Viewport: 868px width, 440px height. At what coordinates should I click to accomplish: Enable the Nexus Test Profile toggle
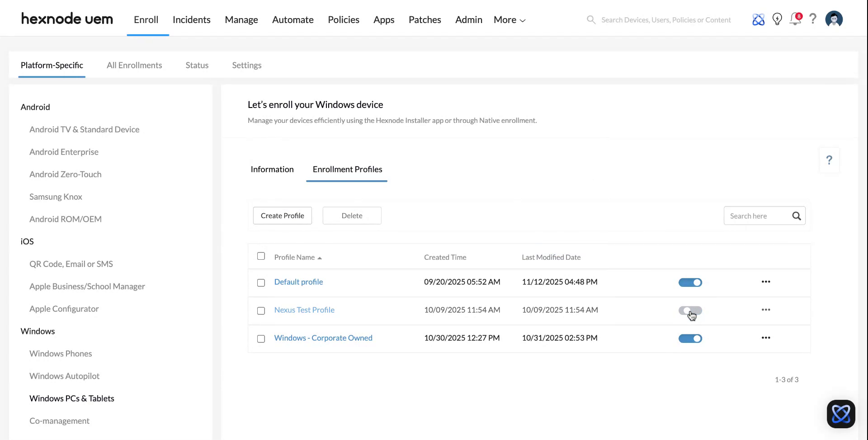690,311
